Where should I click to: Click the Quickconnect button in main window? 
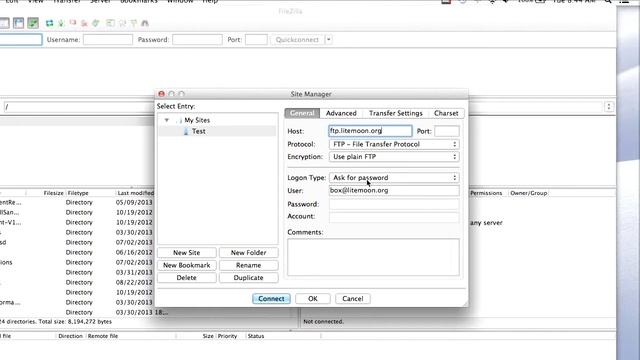[297, 40]
